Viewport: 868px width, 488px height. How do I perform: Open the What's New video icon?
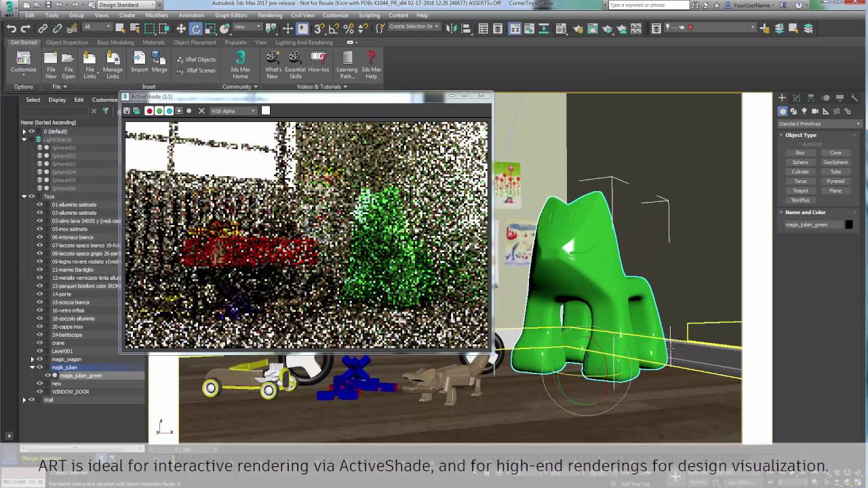[273, 65]
